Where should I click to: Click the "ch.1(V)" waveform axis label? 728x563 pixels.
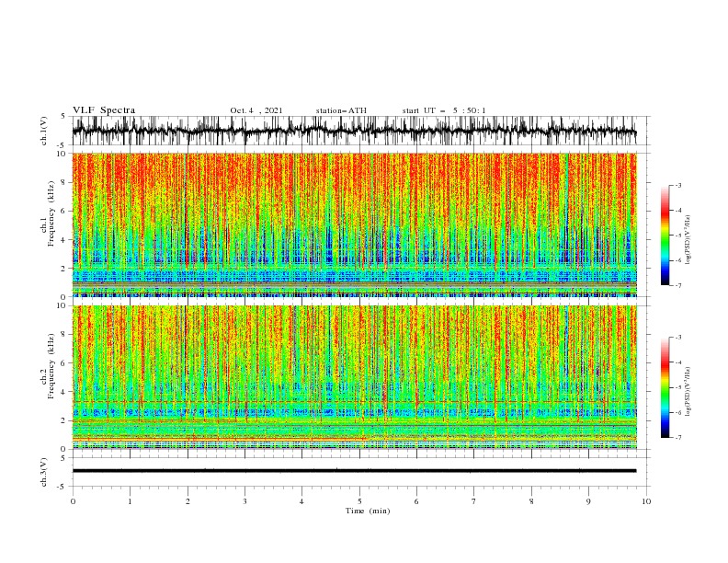44,131
